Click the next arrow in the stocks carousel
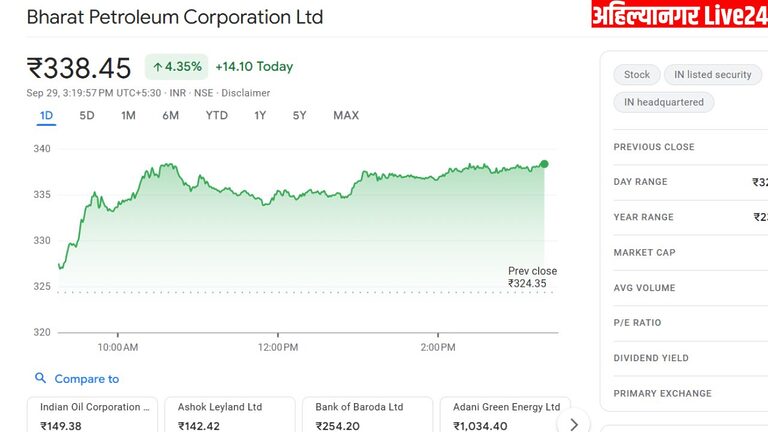The image size is (768, 432). (573, 423)
